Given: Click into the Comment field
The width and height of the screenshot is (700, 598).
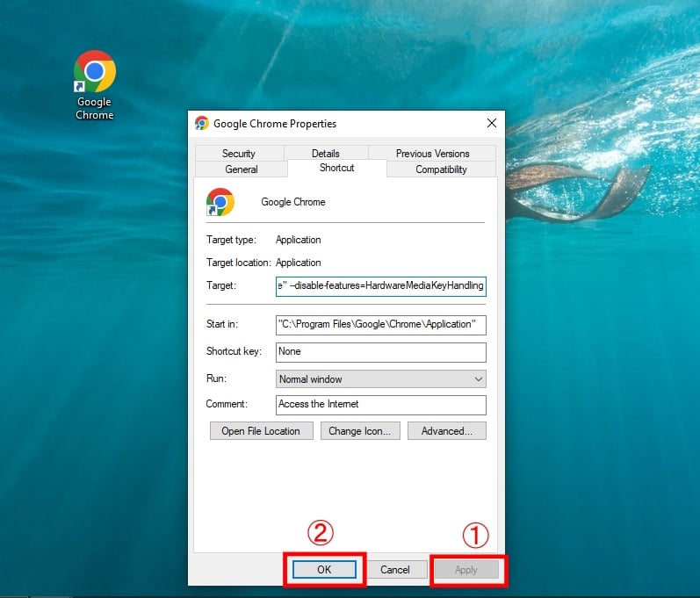Looking at the screenshot, I should coord(381,405).
